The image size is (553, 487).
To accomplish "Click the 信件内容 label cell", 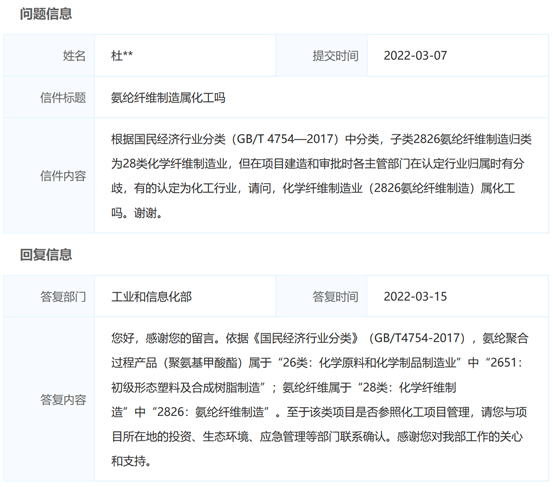I will tap(49, 175).
